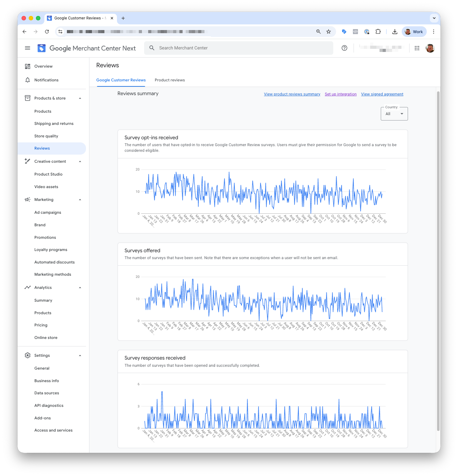
Task: Open the Country dropdown
Action: point(394,114)
